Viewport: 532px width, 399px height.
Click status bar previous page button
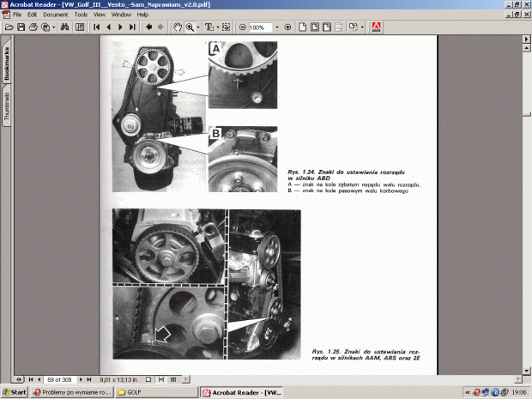coord(39,379)
